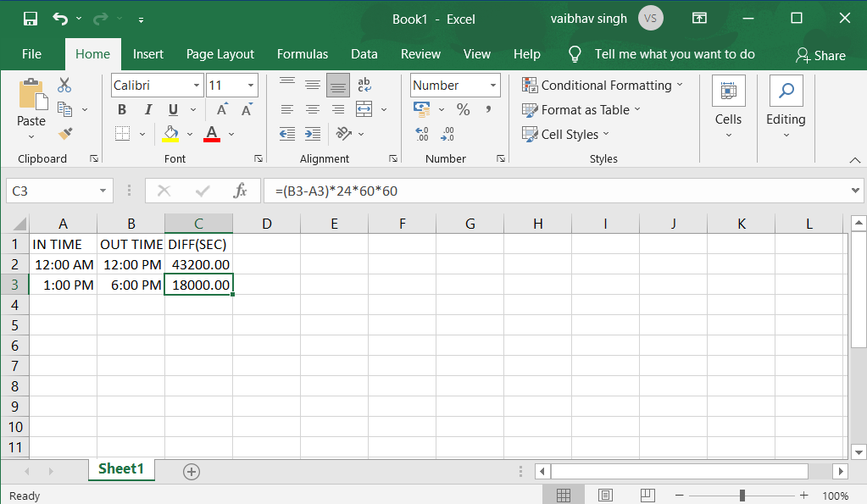Click the Share button

[820, 55]
